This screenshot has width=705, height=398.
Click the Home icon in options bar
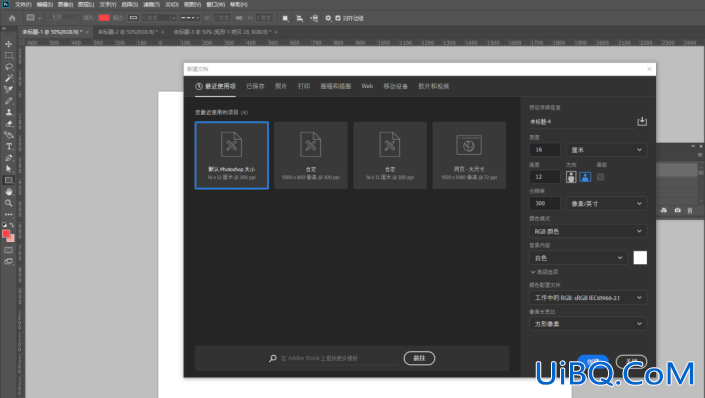coord(12,18)
